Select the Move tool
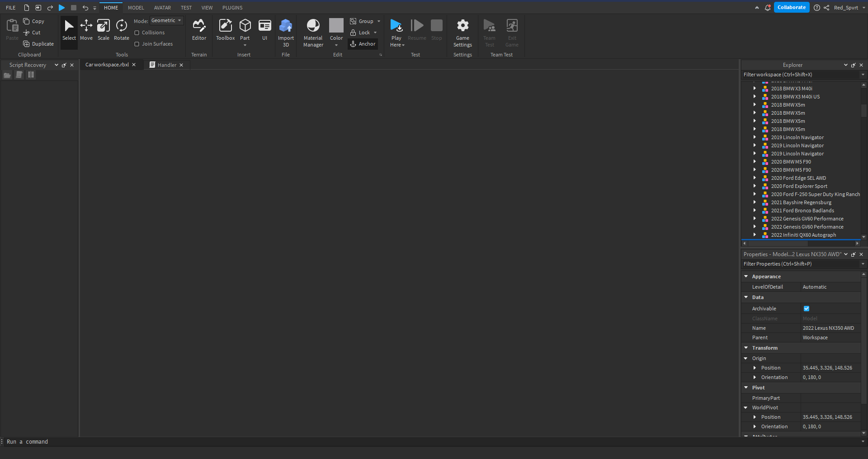The width and height of the screenshot is (868, 459). [86, 30]
